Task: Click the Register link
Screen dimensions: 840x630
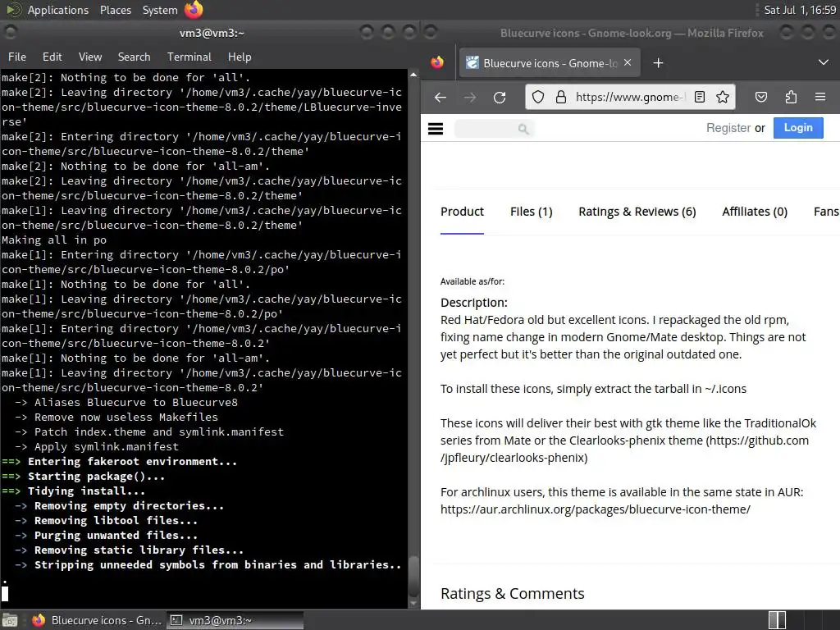Action: coord(728,128)
